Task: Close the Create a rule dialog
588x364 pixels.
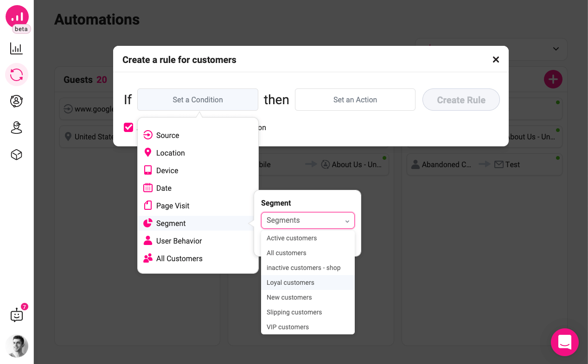Action: (x=496, y=59)
